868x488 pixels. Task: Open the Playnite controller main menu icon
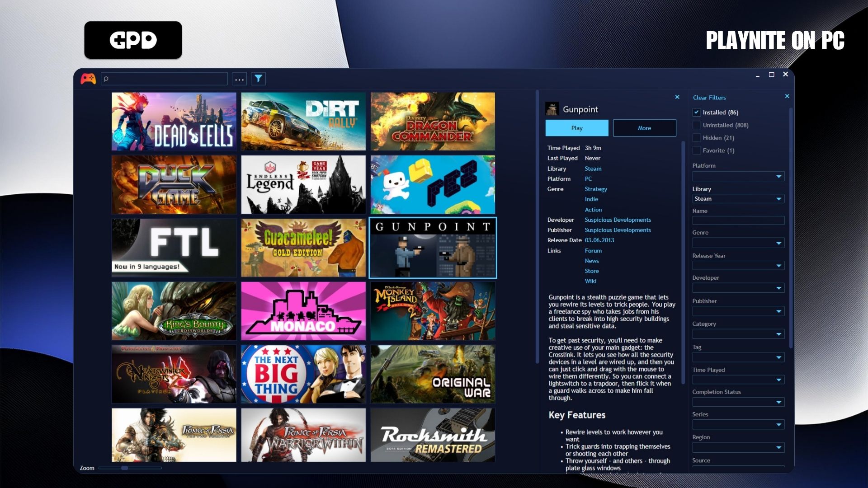tap(88, 79)
